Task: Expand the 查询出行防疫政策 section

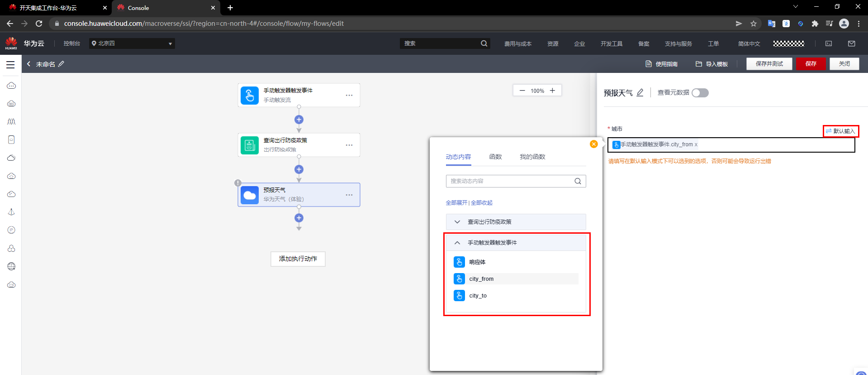Action: [x=516, y=222]
